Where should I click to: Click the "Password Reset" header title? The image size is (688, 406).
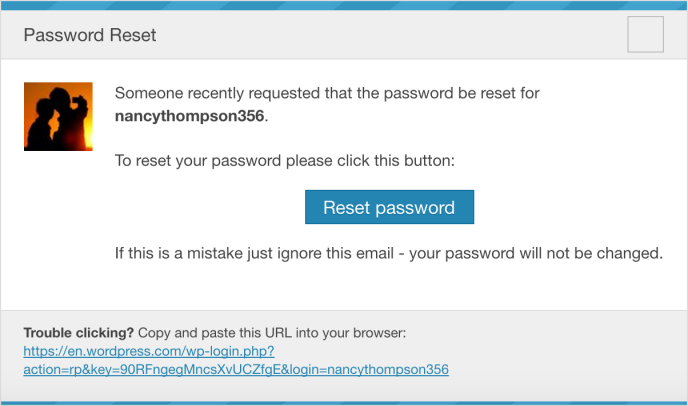(90, 35)
